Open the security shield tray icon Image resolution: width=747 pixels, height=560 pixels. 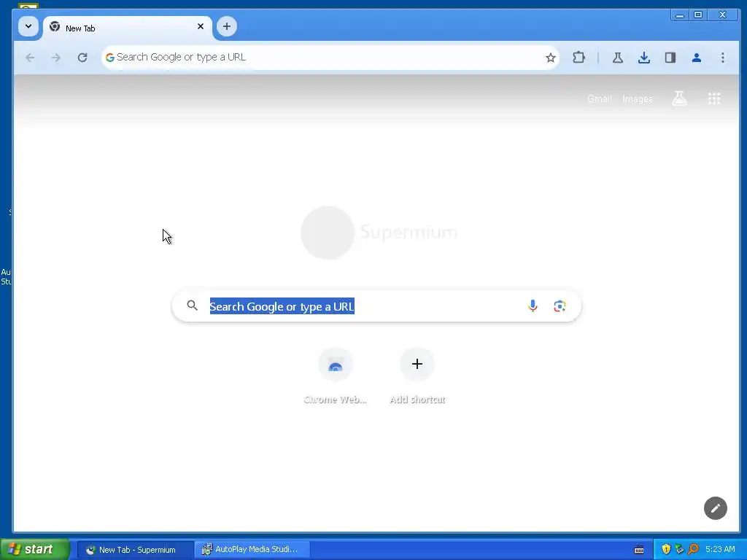pos(666,550)
